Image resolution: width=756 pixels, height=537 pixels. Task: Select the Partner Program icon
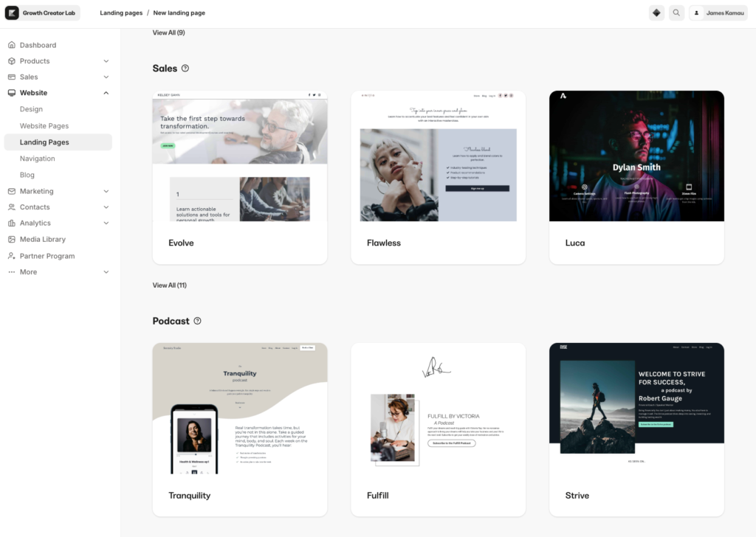click(x=12, y=255)
